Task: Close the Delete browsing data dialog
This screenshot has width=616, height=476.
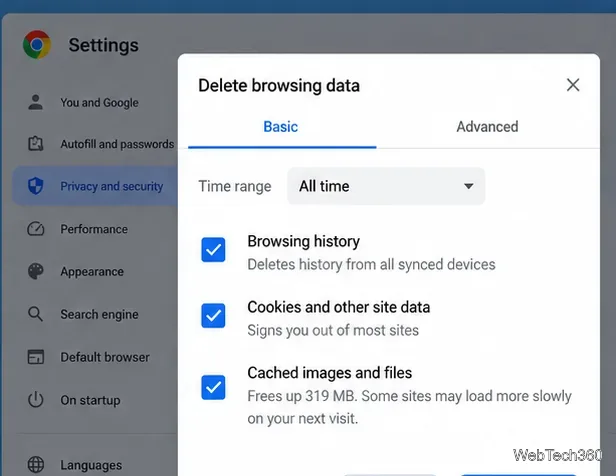Action: [573, 85]
